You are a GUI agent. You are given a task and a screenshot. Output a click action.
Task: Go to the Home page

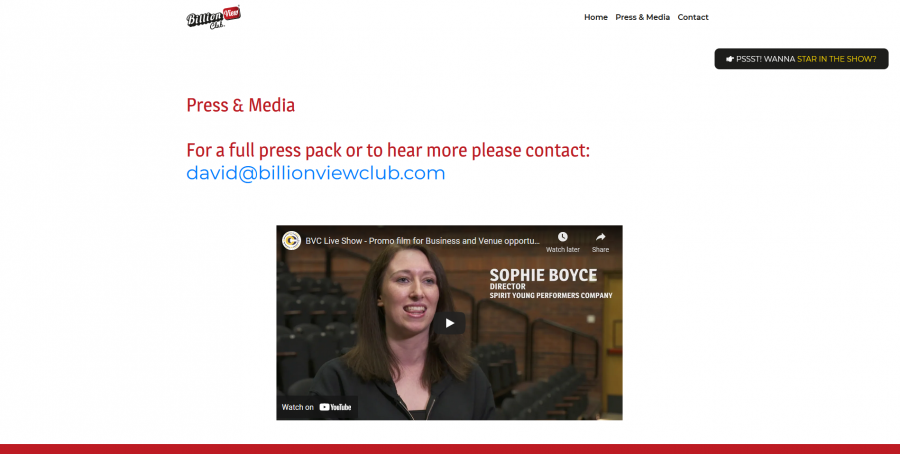595,17
